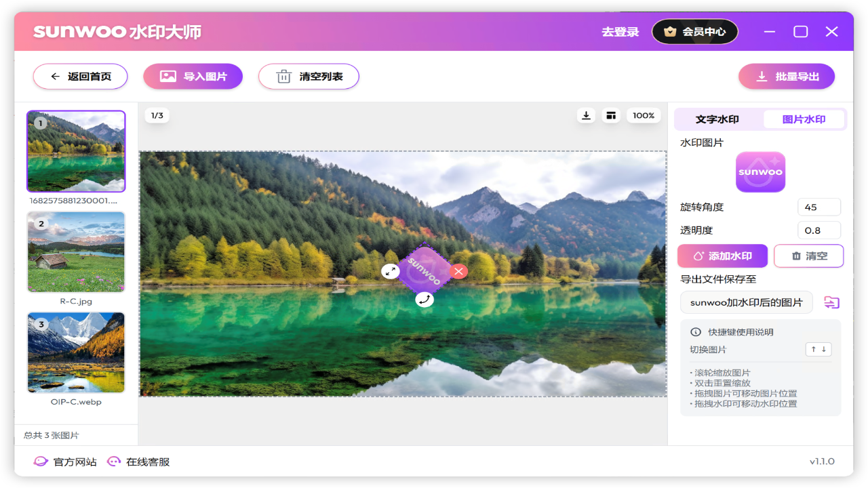The width and height of the screenshot is (868, 488).
Task: Click the red delete handle on the watermark
Action: (459, 272)
